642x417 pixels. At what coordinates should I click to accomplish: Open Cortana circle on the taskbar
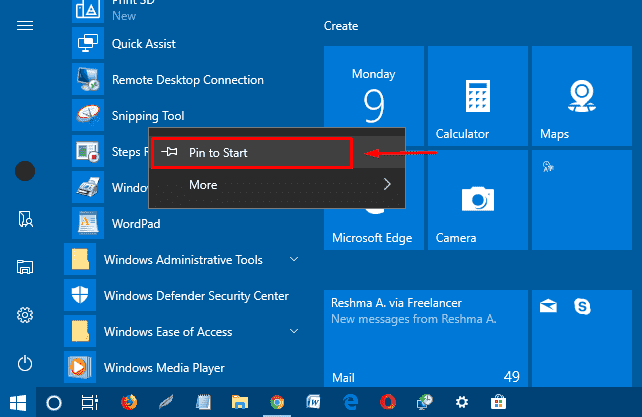[54, 403]
